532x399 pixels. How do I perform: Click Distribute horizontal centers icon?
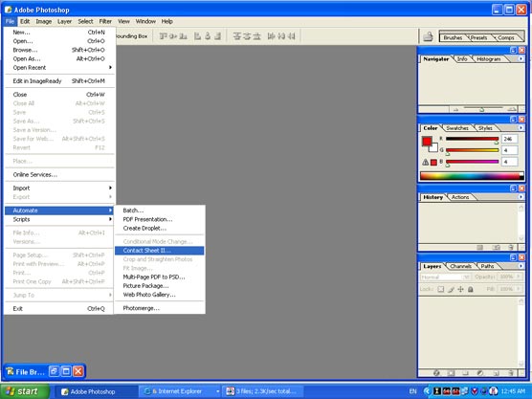[281, 36]
